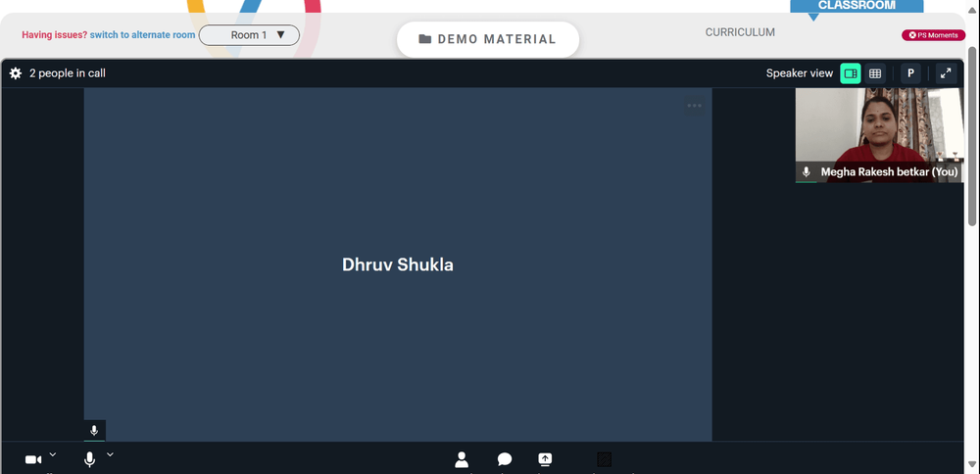The width and height of the screenshot is (980, 474).
Task: Open the chat bubble icon
Action: coord(505,459)
